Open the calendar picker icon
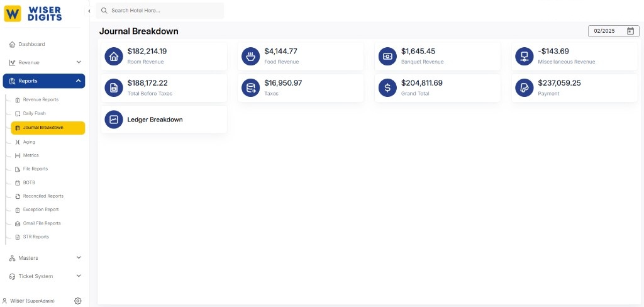 pos(630,31)
